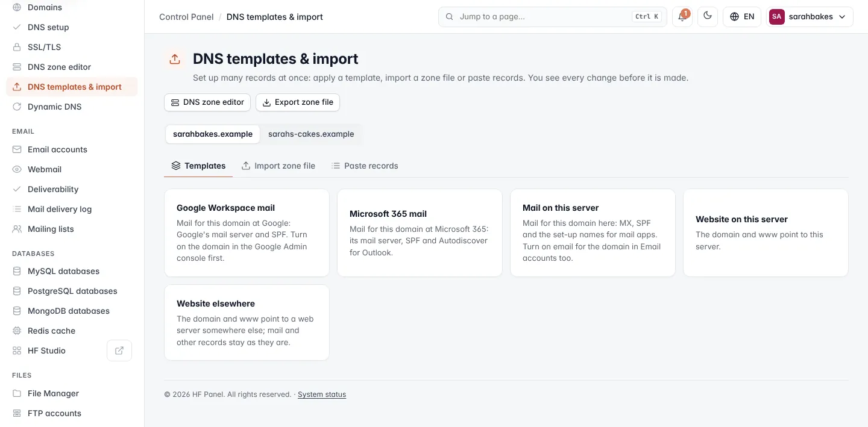Toggle dark mode moon icon
The width and height of the screenshot is (868, 427).
point(708,17)
